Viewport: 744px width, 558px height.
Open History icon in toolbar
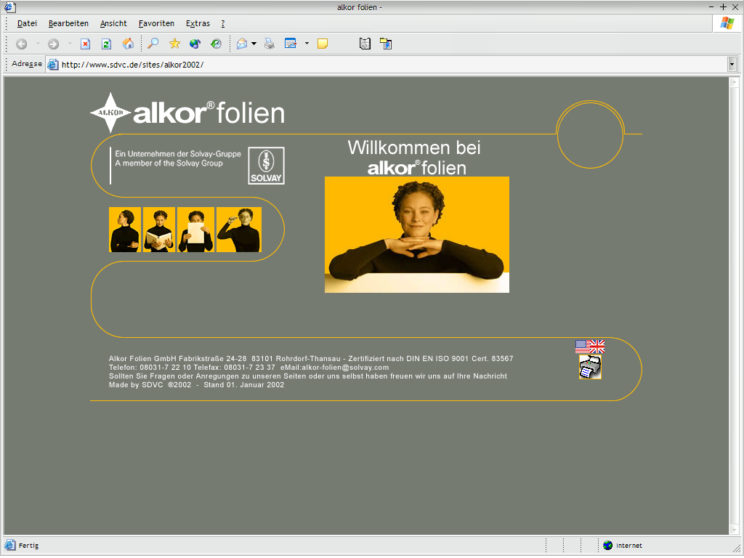(x=216, y=44)
